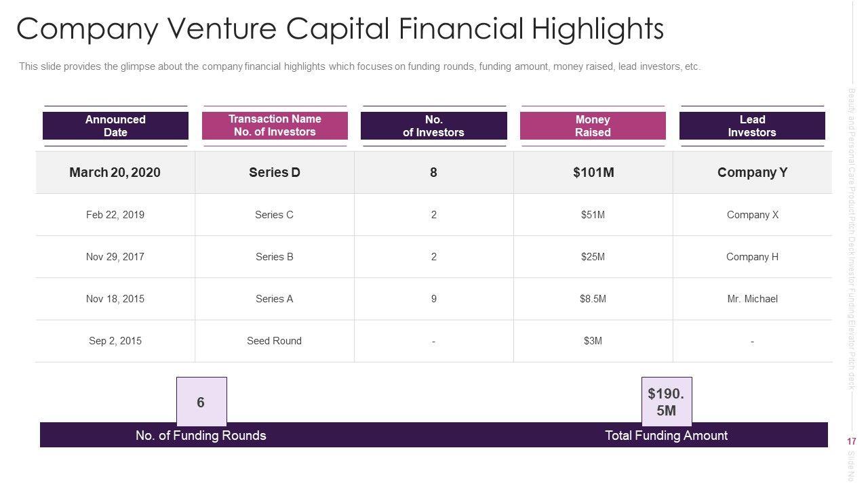The image size is (868, 488).
Task: Select the $190.5M total funding box
Action: 667,402
